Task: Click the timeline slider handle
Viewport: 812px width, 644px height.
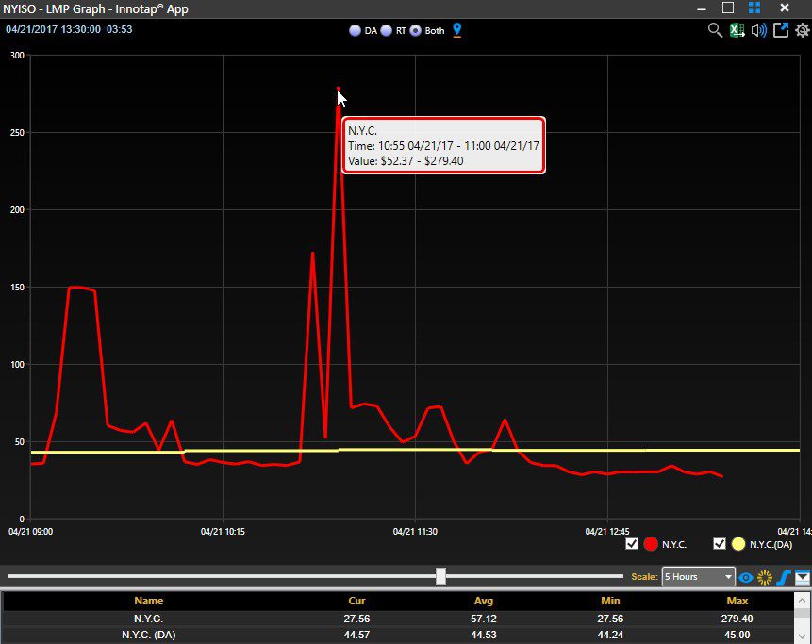Action: [x=440, y=576]
